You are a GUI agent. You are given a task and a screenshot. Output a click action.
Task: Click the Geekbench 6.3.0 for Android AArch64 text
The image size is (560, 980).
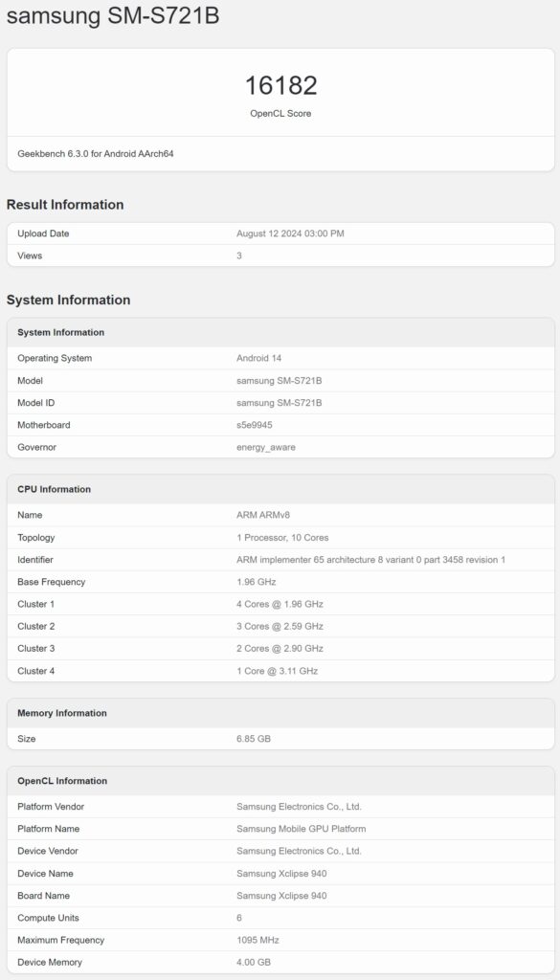[x=96, y=153]
